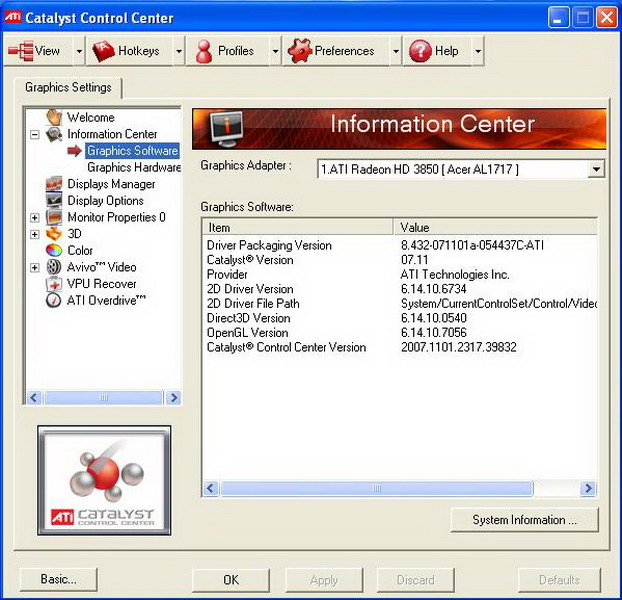Click the Information Center banner monitor icon
The width and height of the screenshot is (622, 600).
tap(227, 128)
